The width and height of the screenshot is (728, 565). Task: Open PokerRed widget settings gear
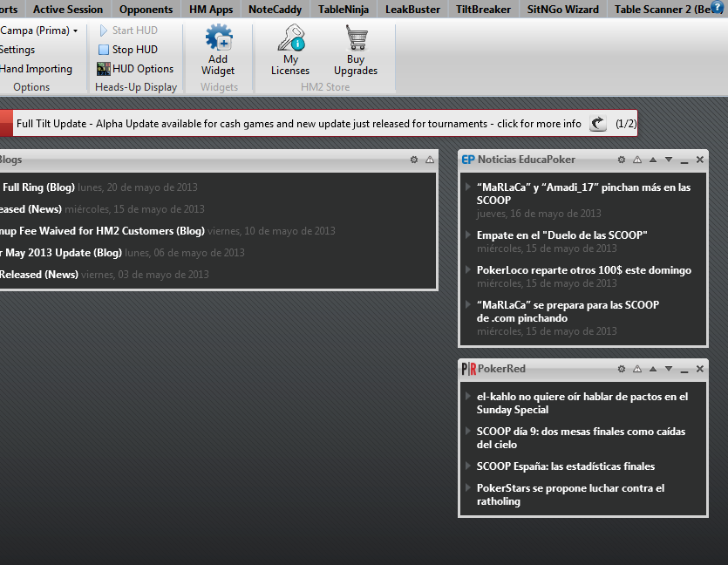click(622, 369)
